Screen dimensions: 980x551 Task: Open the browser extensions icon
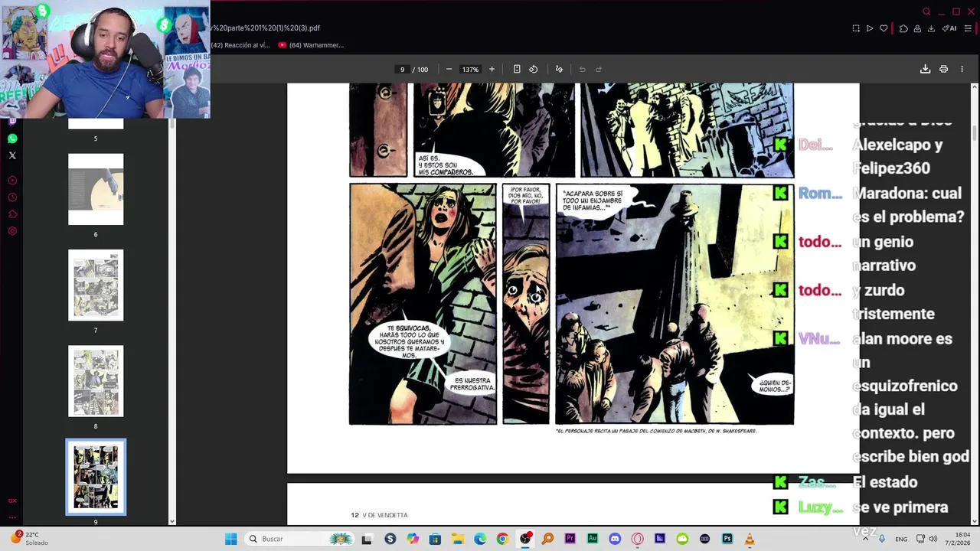pos(903,28)
